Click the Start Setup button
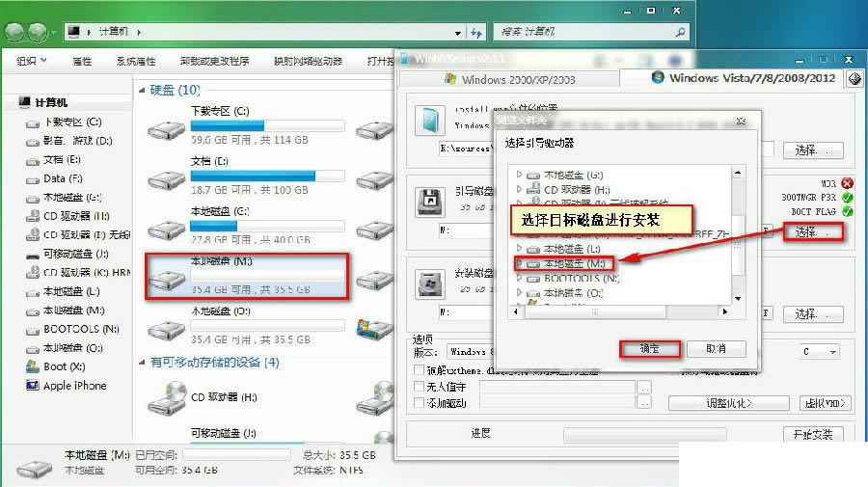The image size is (868, 487). coord(813,434)
